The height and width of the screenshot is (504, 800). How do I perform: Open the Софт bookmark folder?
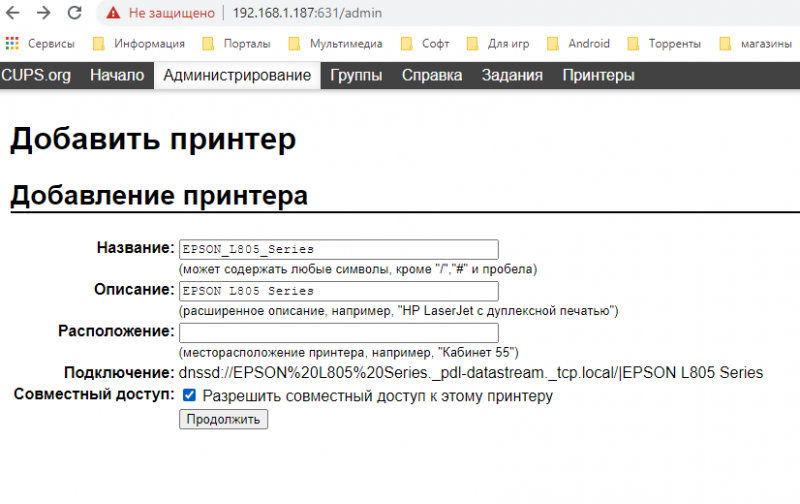tap(425, 44)
